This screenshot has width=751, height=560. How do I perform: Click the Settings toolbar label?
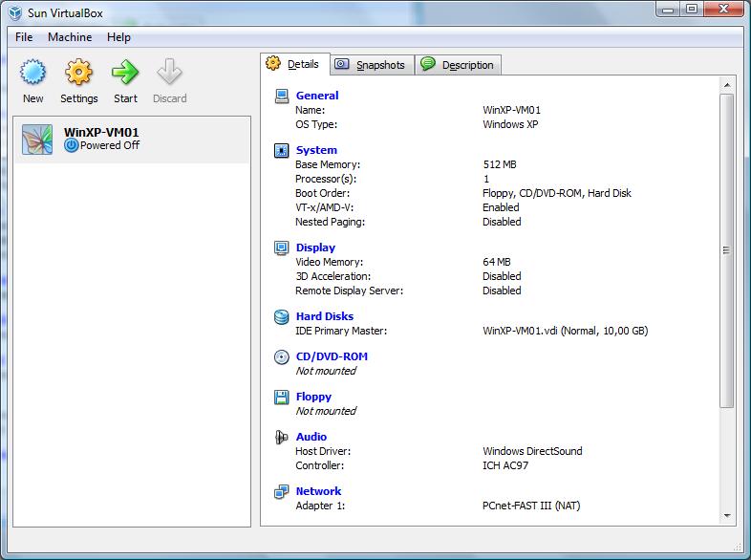click(79, 98)
